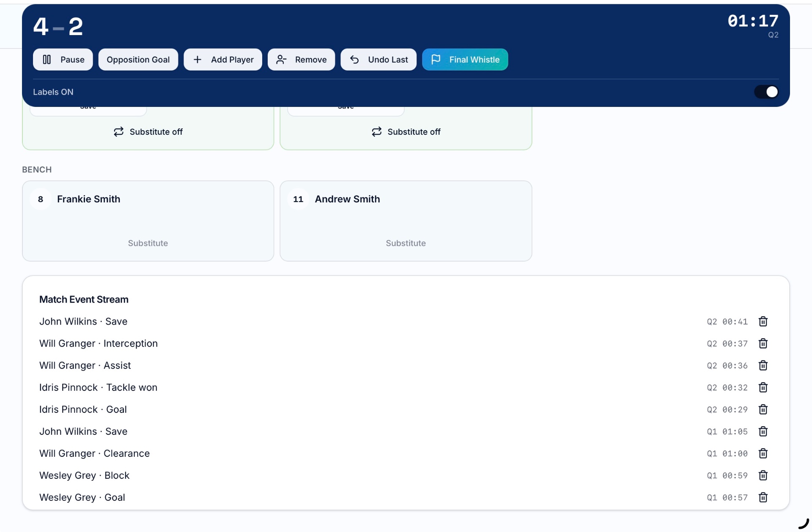Click the Q2 00:36 timestamp

pyautogui.click(x=727, y=366)
